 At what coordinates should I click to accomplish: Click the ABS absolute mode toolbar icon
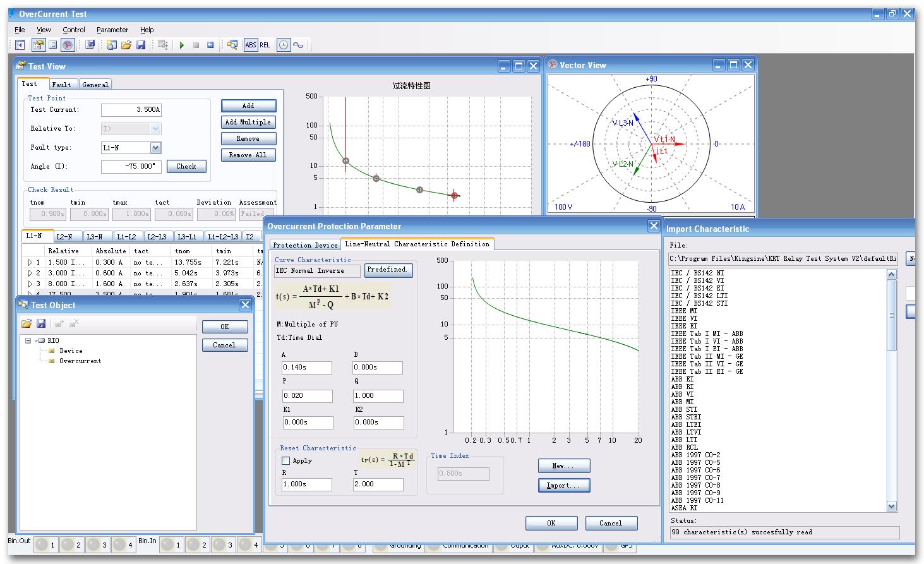pyautogui.click(x=251, y=45)
